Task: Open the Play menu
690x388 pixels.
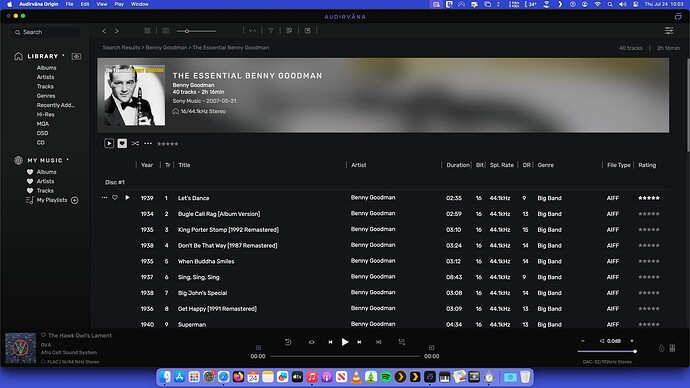Action: [119, 4]
